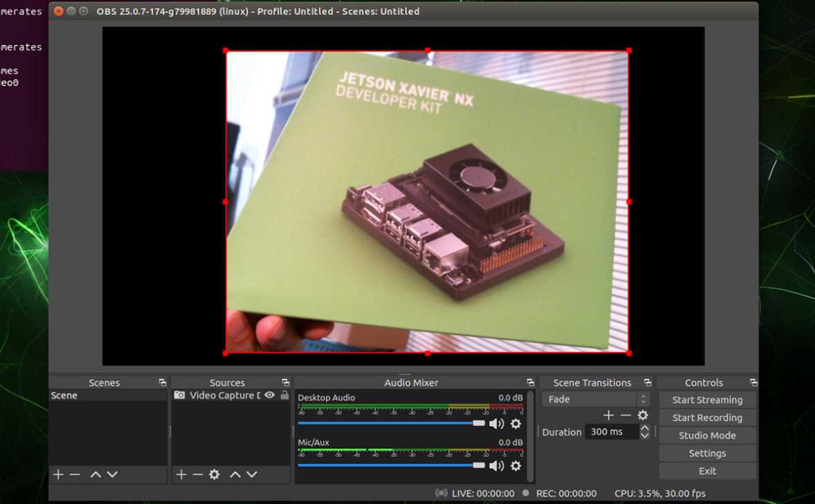
Task: Toggle visibility eye of Video Capture source
Action: tap(269, 395)
